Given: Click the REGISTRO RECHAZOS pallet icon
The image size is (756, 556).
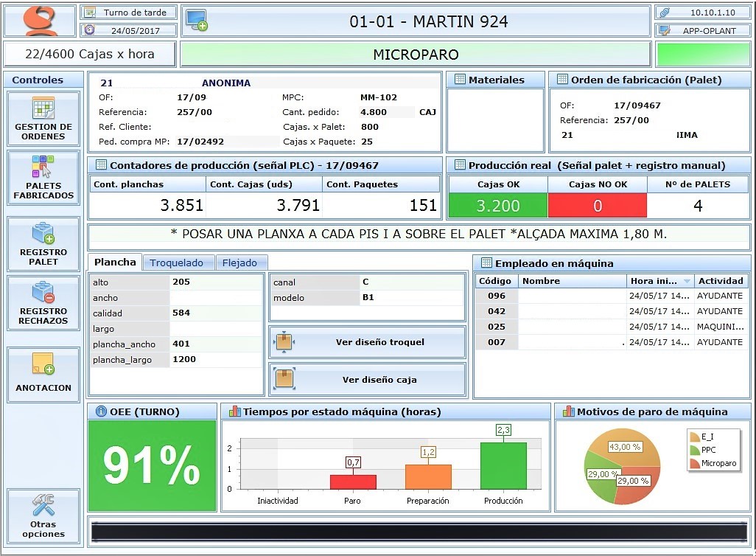Looking at the screenshot, I should tap(43, 293).
